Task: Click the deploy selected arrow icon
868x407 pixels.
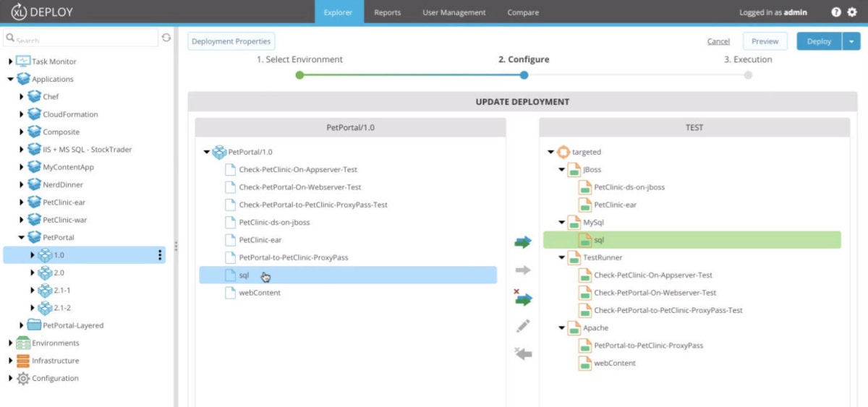Action: point(523,242)
